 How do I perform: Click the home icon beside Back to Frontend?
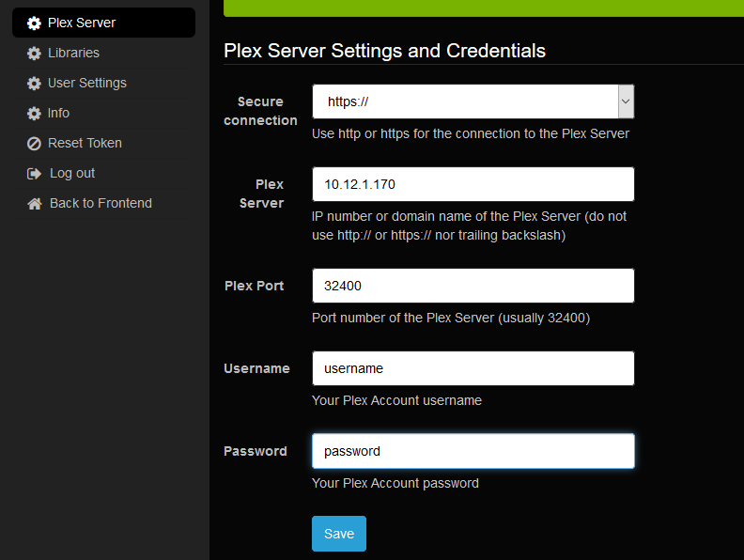coord(34,204)
